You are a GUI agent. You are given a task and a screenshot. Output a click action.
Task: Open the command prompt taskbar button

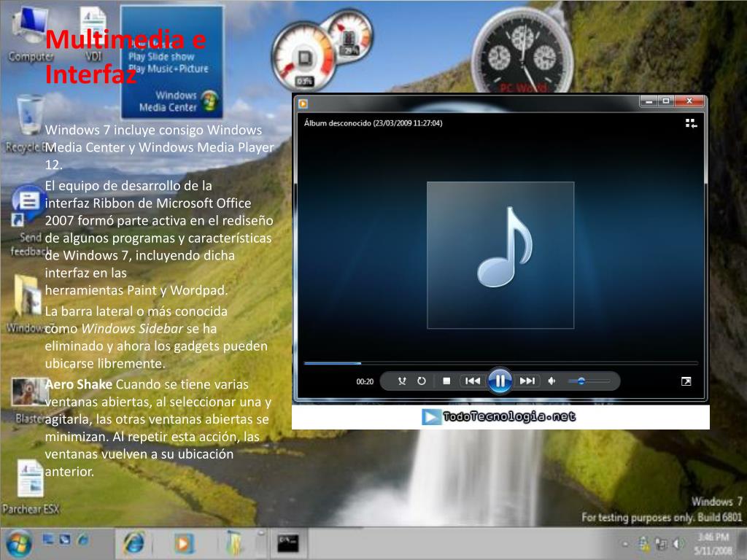click(x=288, y=543)
